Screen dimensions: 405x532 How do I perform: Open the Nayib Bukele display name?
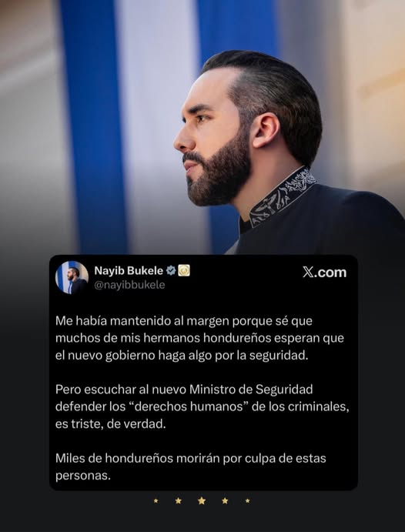129,270
